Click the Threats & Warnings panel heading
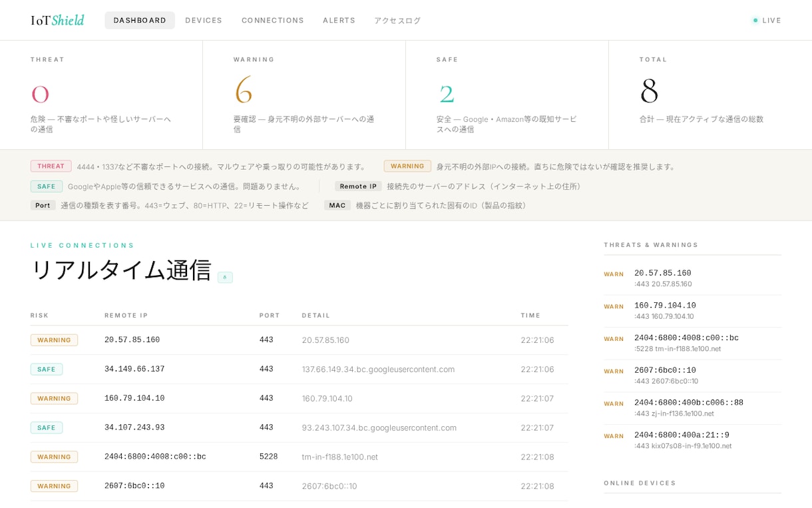Image resolution: width=812 pixels, height=508 pixels. click(x=651, y=245)
